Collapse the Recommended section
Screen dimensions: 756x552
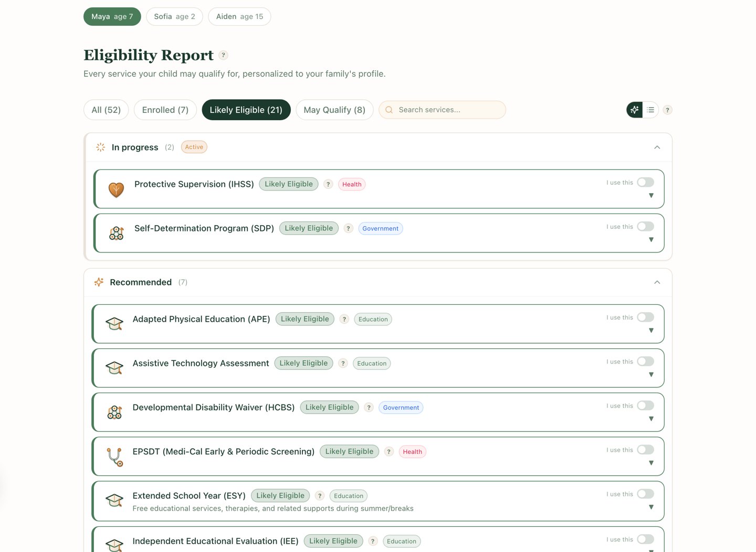point(657,282)
